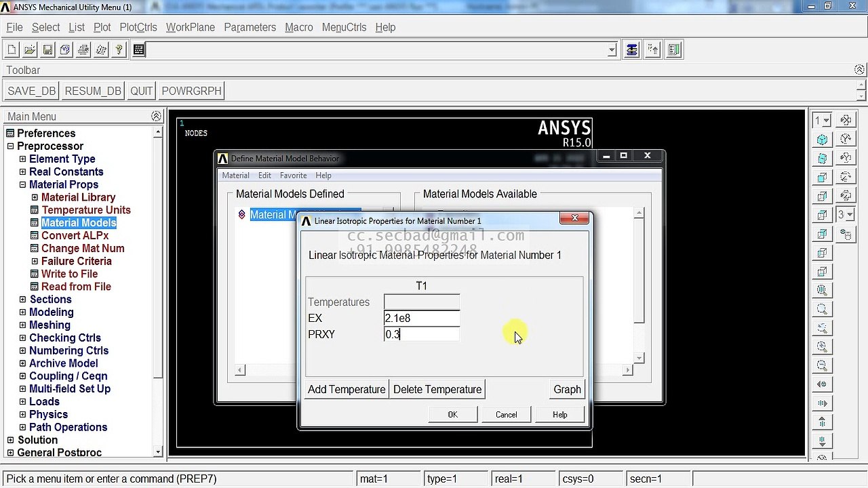Expand the Real Constants tree node
Screen dimensions: 868x488
[x=22, y=171]
